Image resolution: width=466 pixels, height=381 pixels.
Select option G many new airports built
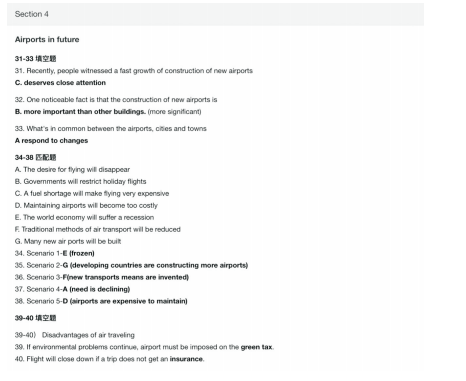[x=68, y=241]
